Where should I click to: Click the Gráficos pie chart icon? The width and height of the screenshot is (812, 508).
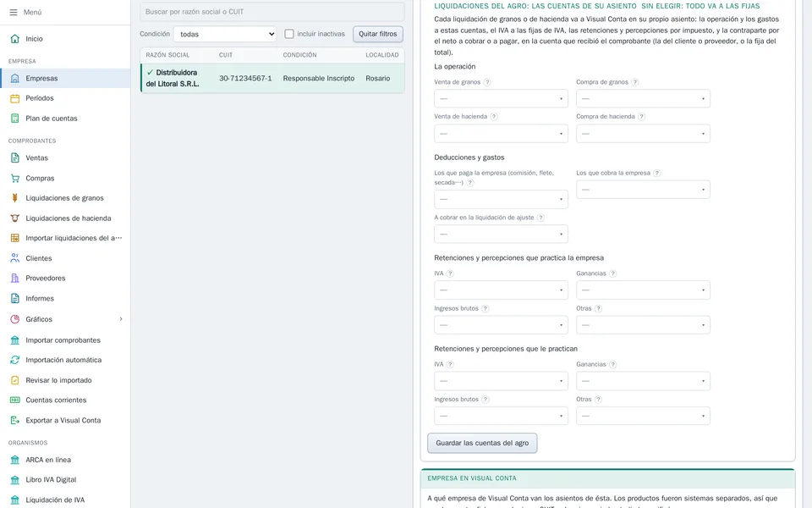point(15,319)
